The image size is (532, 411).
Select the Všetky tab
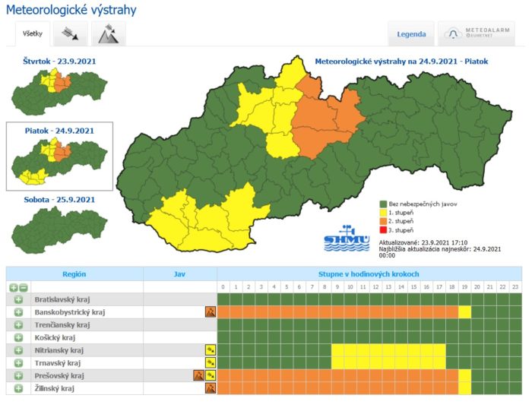pos(33,34)
